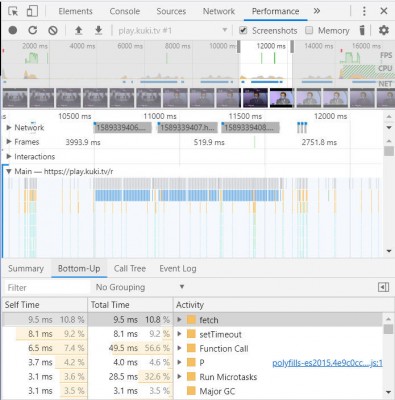This screenshot has height=400, width=395.
Task: Enable the Memory checkbox
Action: [x=309, y=31]
